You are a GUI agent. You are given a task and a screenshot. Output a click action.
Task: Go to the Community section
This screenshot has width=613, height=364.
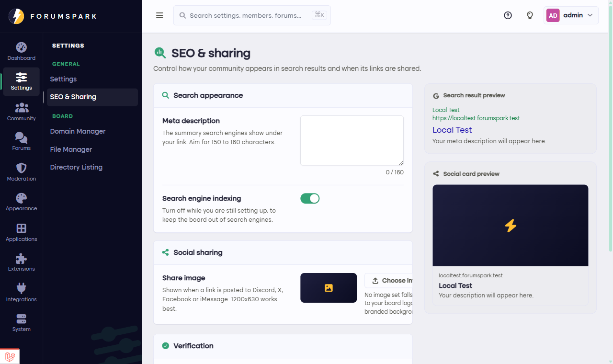coord(21,112)
